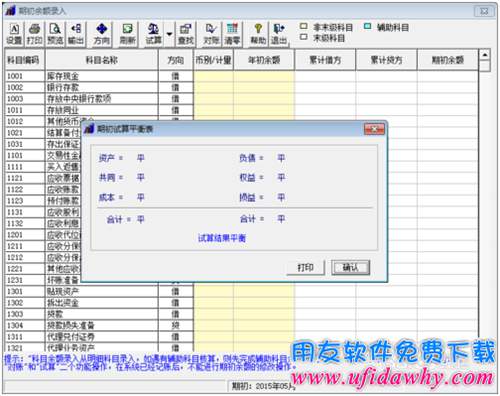
Task: Run the 试算 trial balance icon
Action: pyautogui.click(x=153, y=34)
